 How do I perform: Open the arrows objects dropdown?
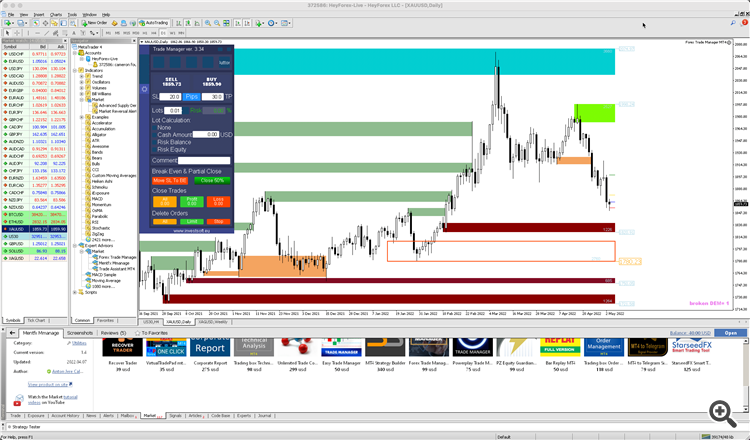[94, 33]
